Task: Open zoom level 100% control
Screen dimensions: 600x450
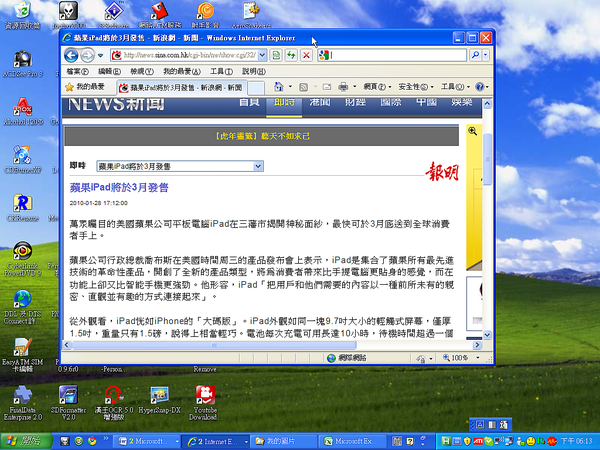Action: click(461, 358)
